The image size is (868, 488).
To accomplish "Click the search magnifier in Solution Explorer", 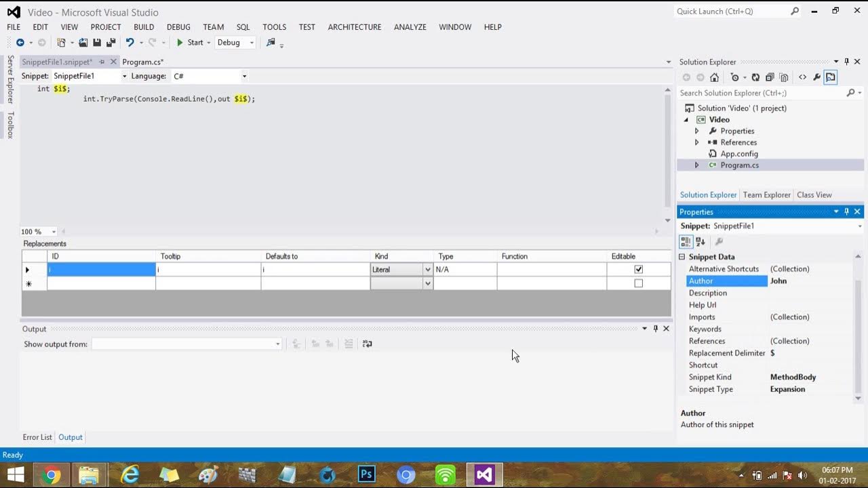I will click(x=851, y=93).
